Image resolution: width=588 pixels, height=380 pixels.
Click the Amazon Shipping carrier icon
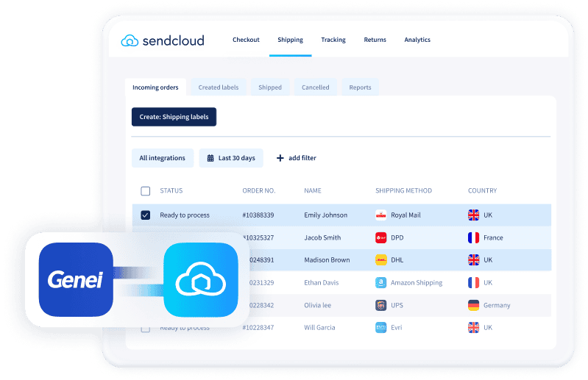380,283
